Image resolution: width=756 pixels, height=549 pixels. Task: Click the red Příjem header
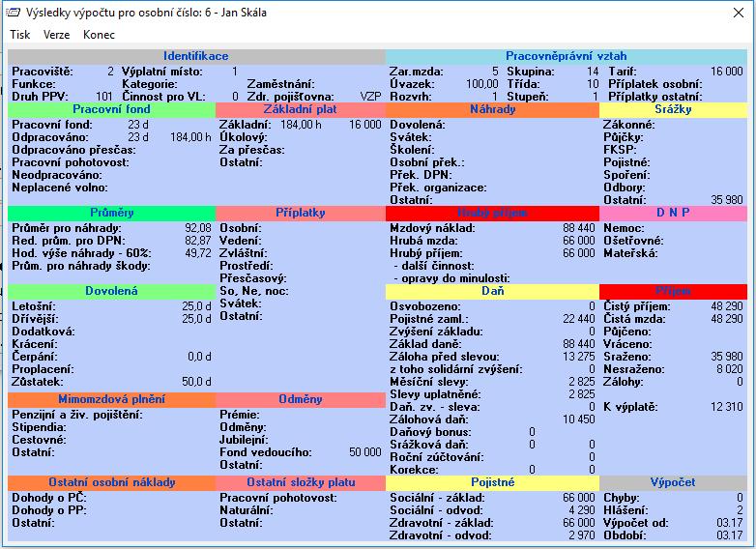(673, 291)
